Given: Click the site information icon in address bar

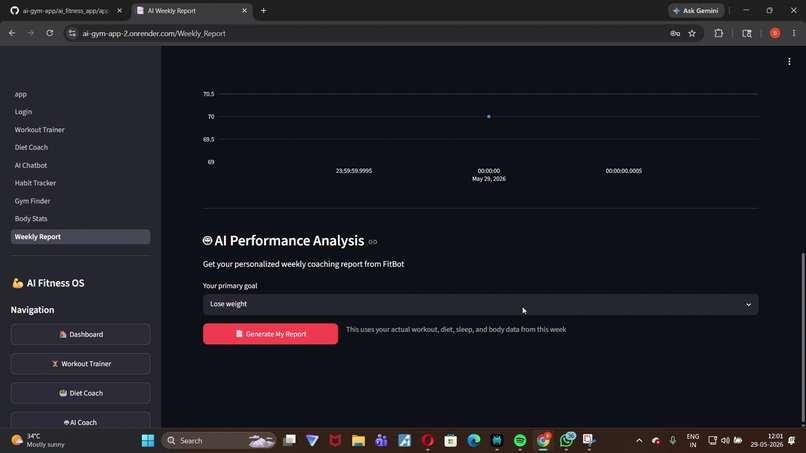Looking at the screenshot, I should [x=72, y=33].
